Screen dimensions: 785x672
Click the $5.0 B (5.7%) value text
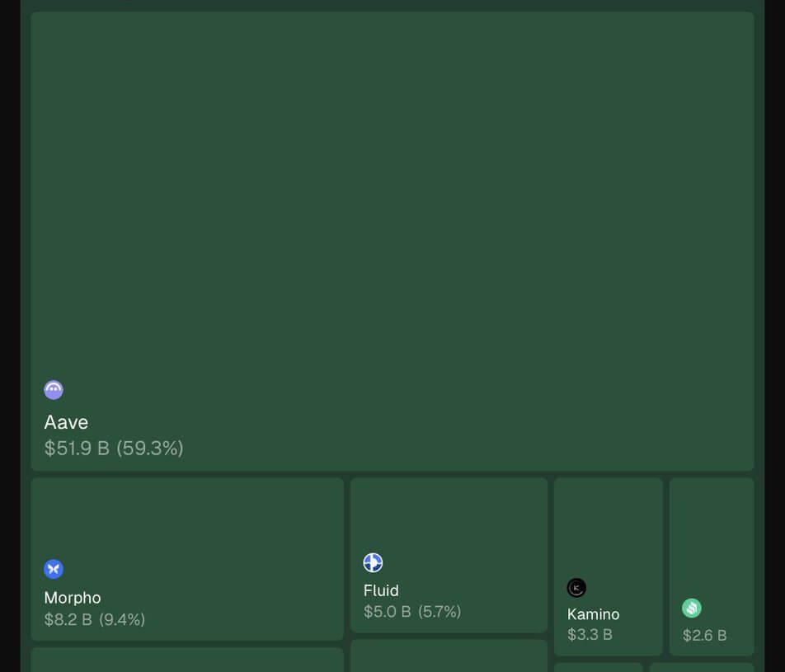tap(412, 612)
